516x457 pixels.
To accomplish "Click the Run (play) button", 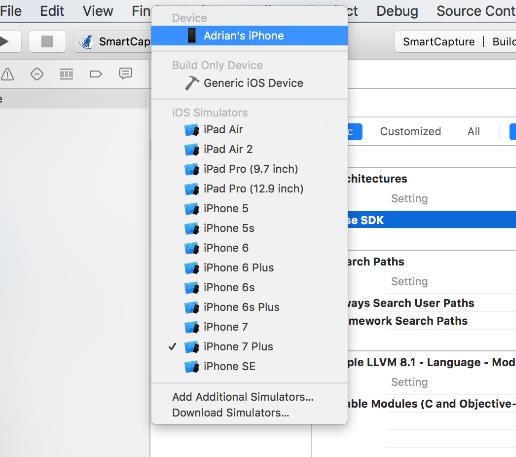I will pos(9,42).
